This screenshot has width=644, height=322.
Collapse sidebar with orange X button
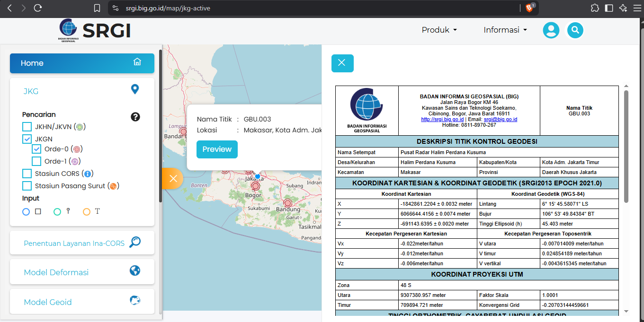tap(173, 178)
